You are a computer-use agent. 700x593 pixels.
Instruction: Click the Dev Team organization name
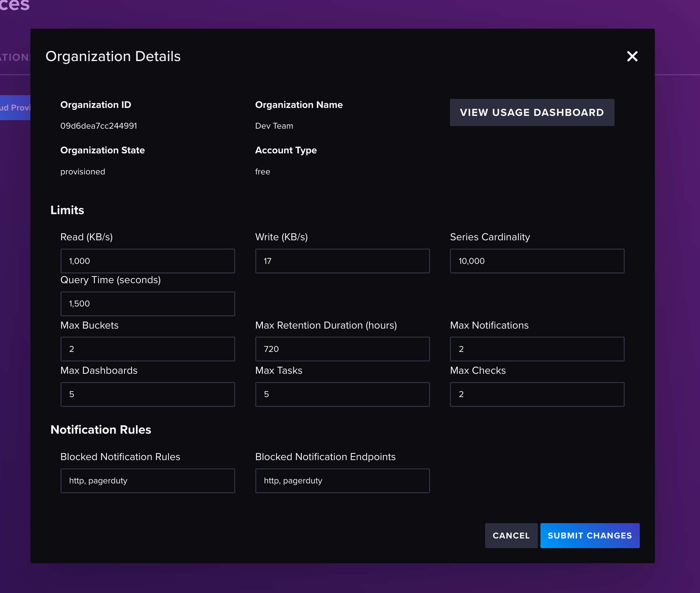click(x=274, y=126)
